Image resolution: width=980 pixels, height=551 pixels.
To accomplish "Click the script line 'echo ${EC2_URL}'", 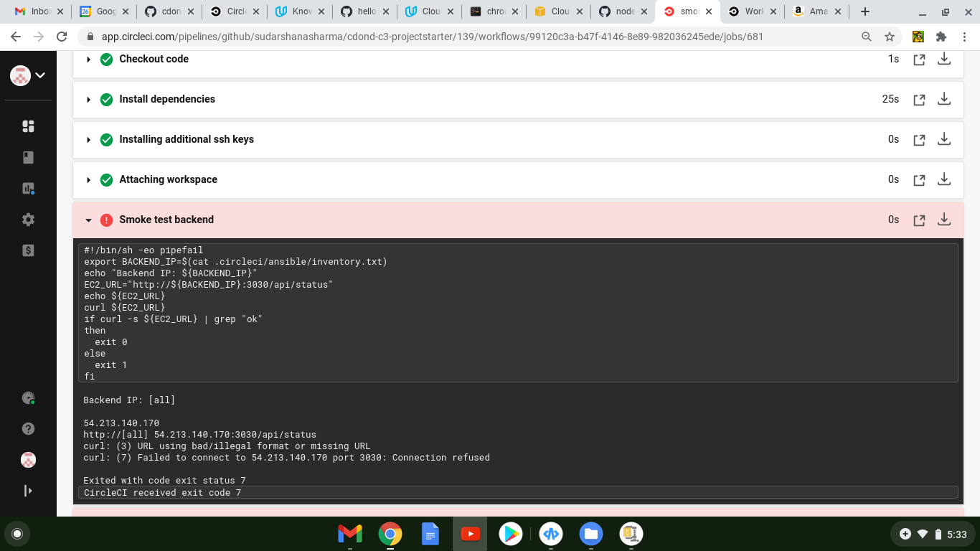I will 125,296.
